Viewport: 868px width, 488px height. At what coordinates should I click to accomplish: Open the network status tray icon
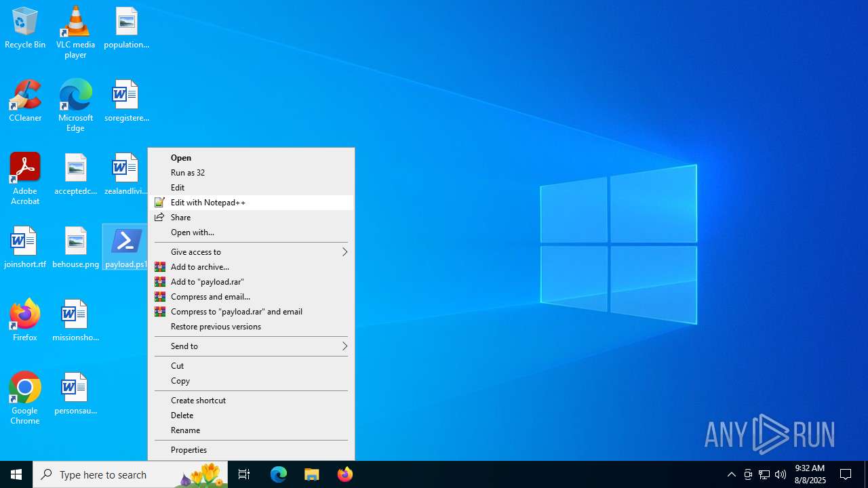[x=764, y=474]
